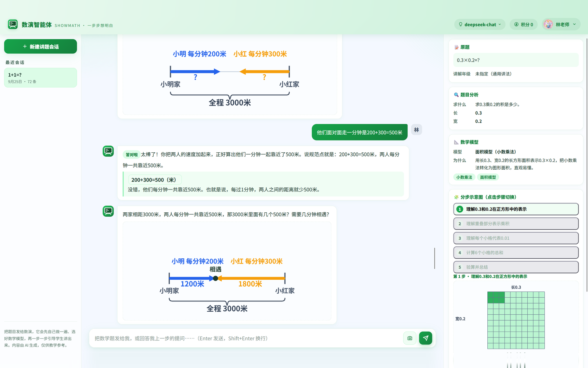The height and width of the screenshot is (368, 588).
Task: Click the bot avatar beside 答对啦 message
Action: 108,151
